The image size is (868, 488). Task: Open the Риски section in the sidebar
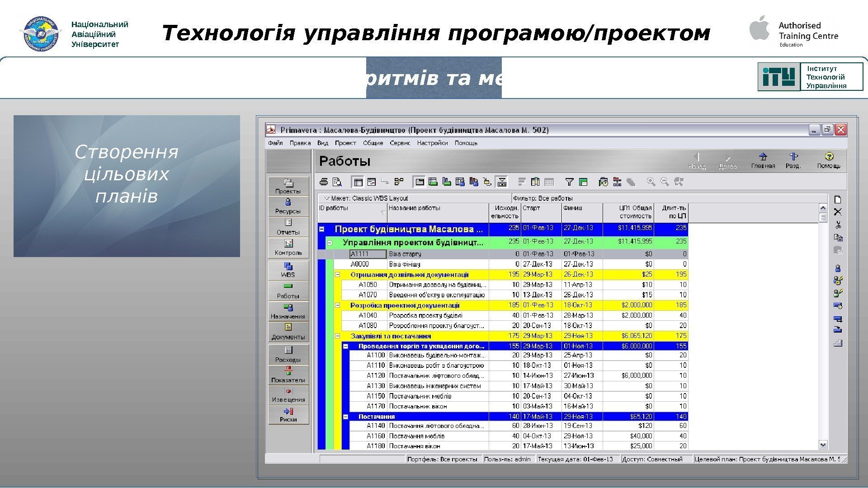click(288, 414)
